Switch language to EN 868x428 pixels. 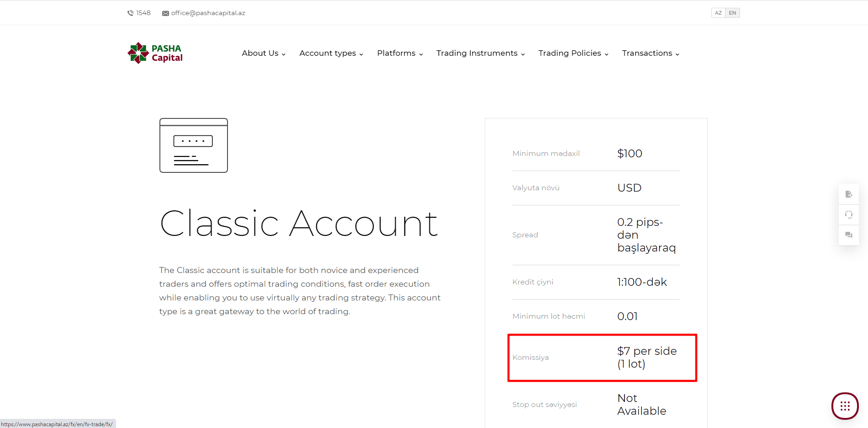pos(732,13)
